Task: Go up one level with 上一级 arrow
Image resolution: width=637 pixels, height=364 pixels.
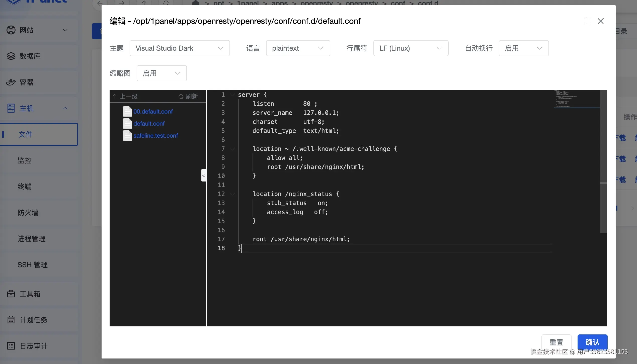Action: click(x=115, y=97)
